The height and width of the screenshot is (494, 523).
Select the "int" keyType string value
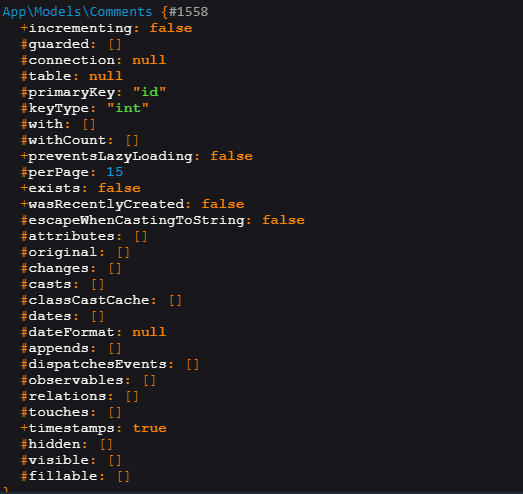128,108
